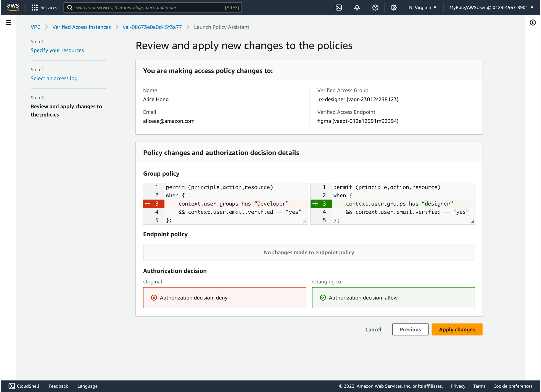Open the hamburger side navigation menu

click(x=8, y=23)
